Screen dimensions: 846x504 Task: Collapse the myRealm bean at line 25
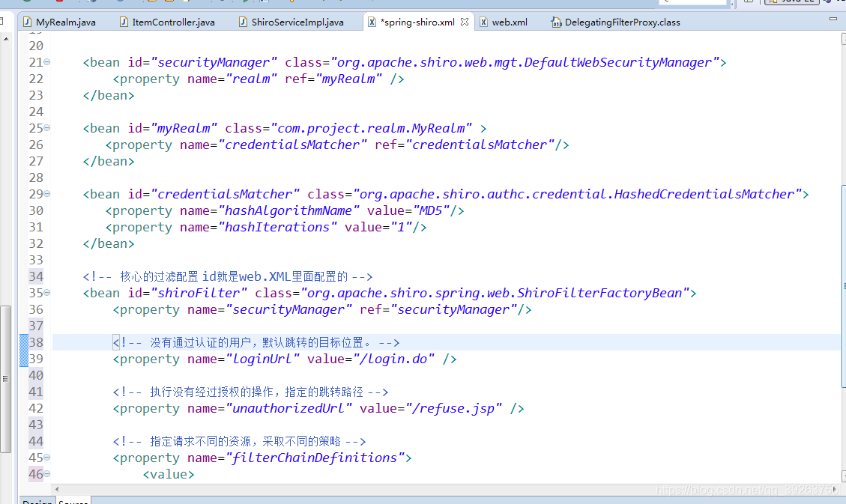point(47,128)
